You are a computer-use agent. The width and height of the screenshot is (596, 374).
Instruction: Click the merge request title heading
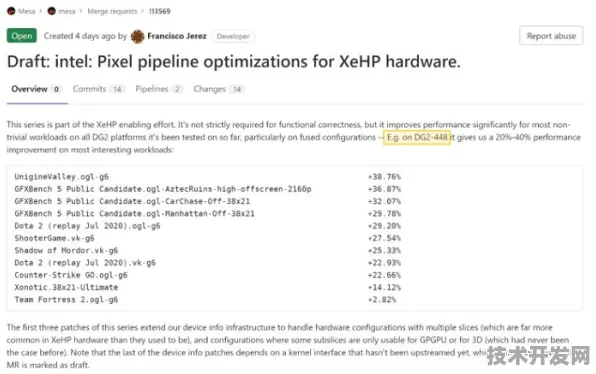233,62
